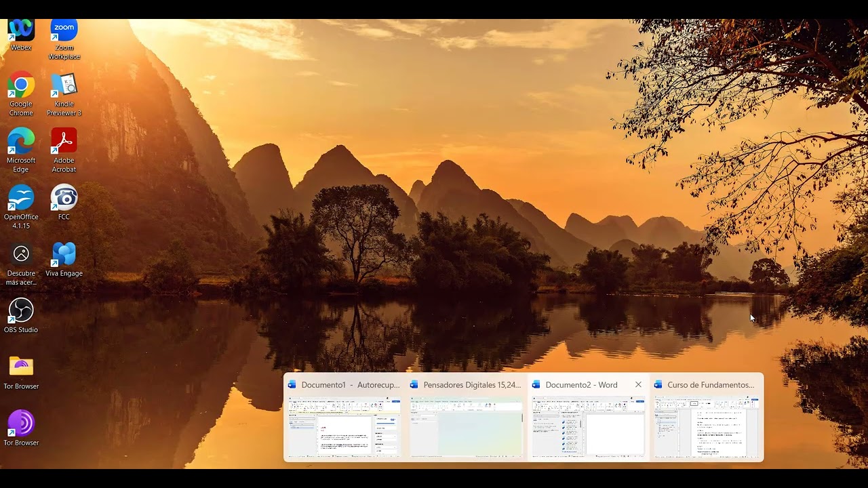Select the Documento1 Autorecuperado preview thumbnail
This screenshot has width=868, height=488.
(x=344, y=427)
